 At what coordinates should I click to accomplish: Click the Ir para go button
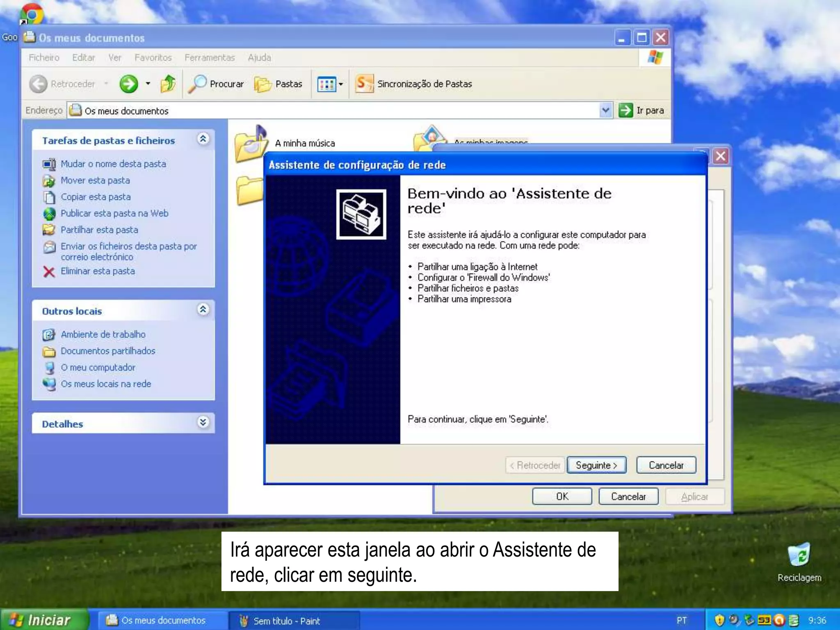point(641,110)
